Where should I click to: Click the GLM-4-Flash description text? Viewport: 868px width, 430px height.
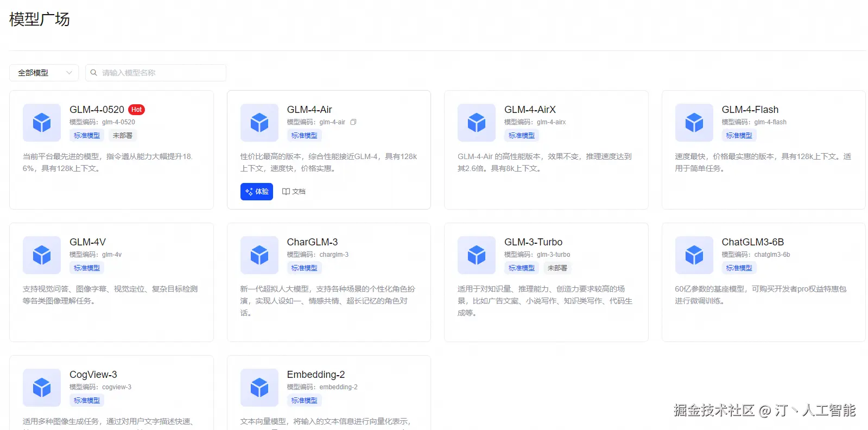pos(763,162)
